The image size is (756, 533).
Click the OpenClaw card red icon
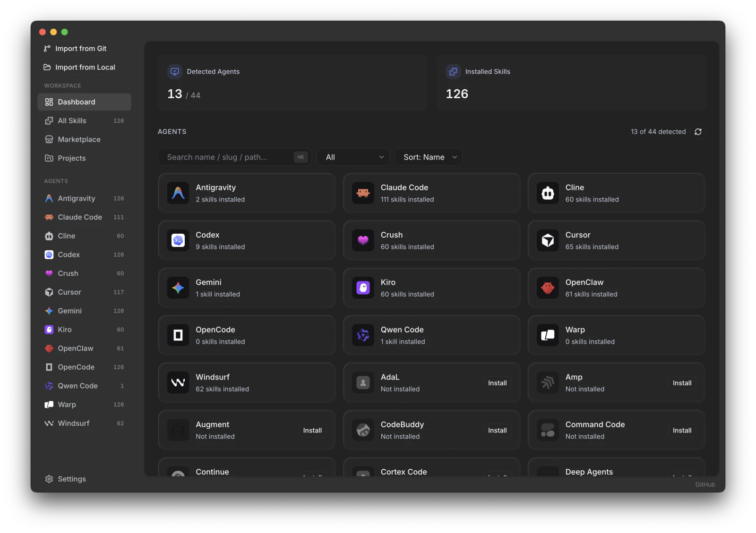548,288
